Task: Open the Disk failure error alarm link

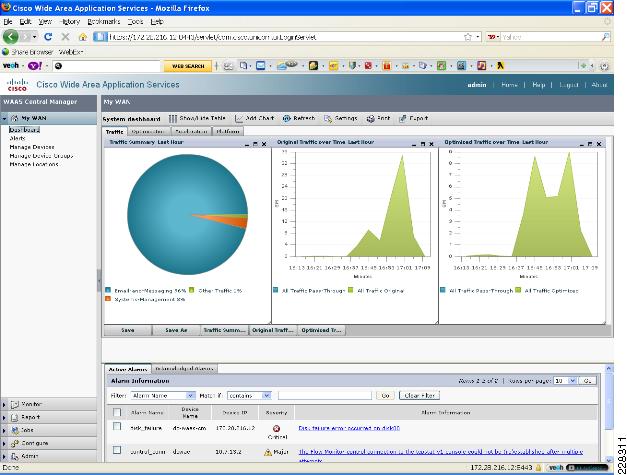Action: pyautogui.click(x=349, y=428)
